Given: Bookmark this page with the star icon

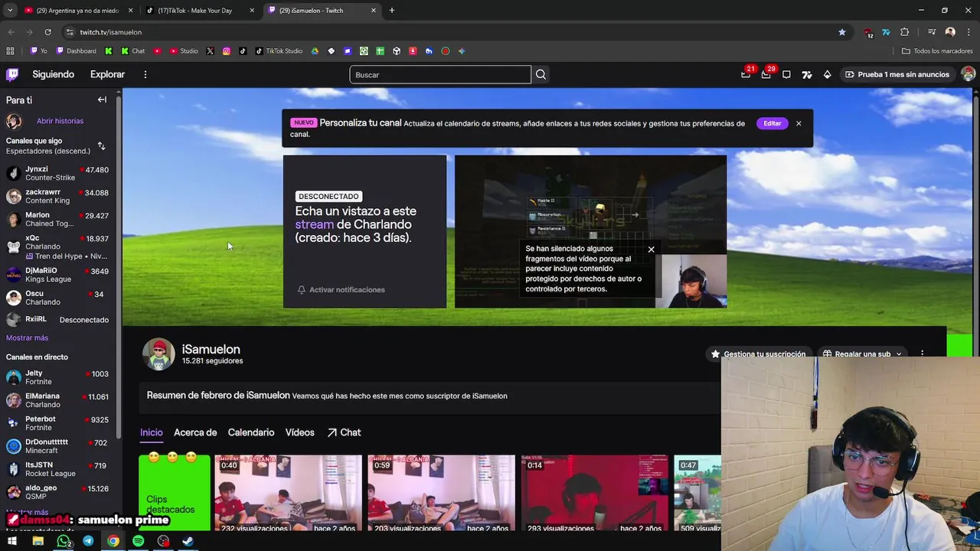Looking at the screenshot, I should pyautogui.click(x=842, y=32).
